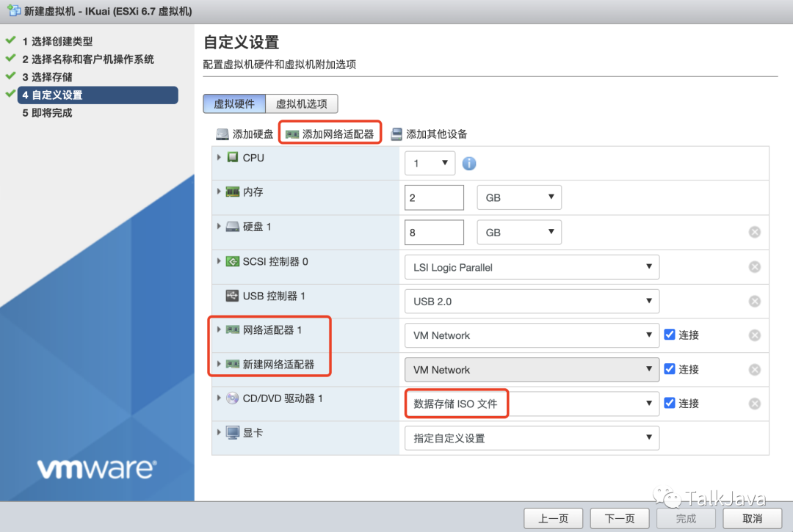Uncheck 连接 for CD/DVD 驱动器 1

pos(670,403)
